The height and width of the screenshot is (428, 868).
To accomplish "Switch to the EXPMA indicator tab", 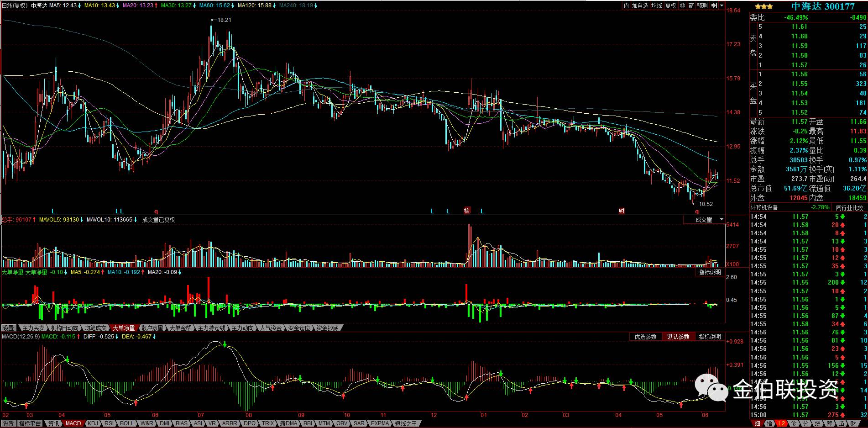I will (x=380, y=423).
